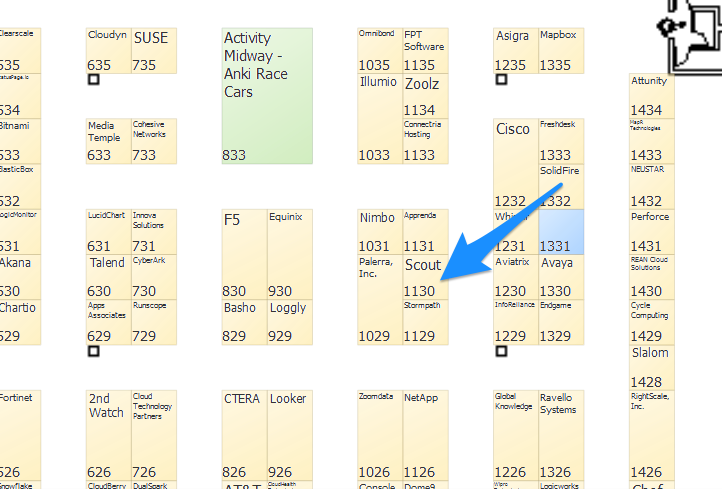The image size is (722, 489).
Task: Select the Media Temple booth 633
Action: click(109, 141)
